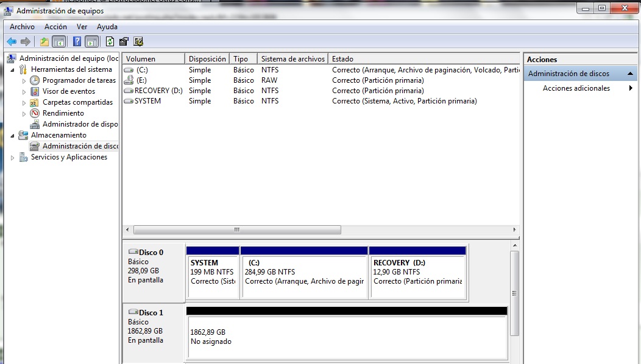
Task: Click the (C:) volume drive icon
Action: 129,70
